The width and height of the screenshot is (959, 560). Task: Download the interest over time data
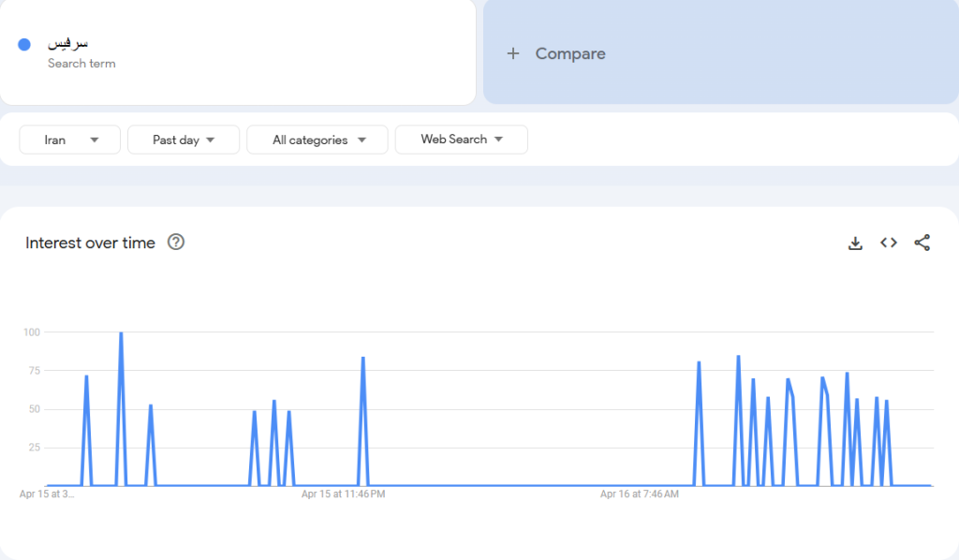click(x=854, y=243)
